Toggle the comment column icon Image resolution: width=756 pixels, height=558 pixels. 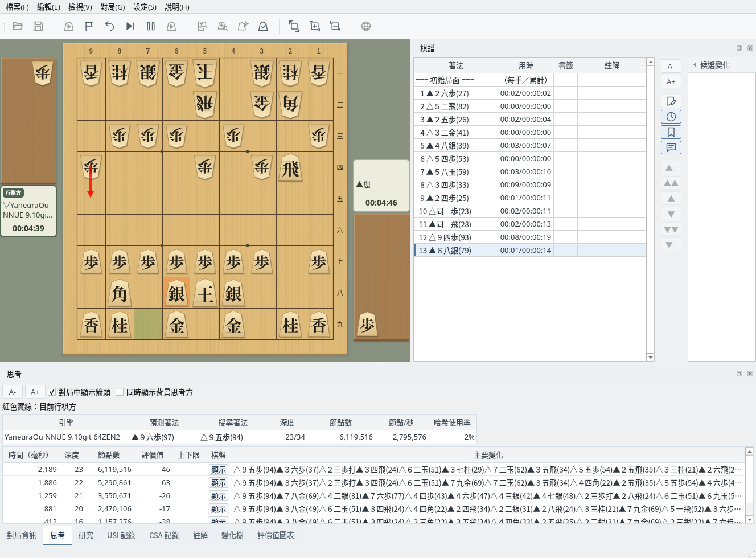pos(671,147)
